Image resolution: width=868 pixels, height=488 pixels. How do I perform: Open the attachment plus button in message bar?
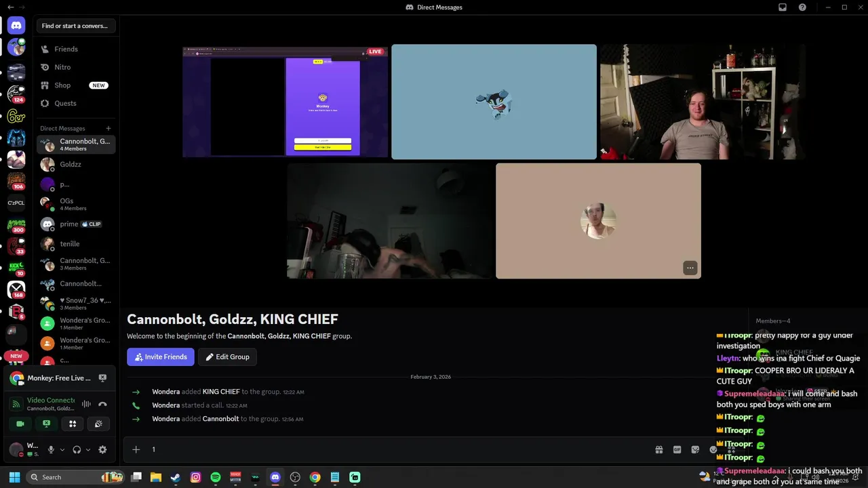coord(136,449)
